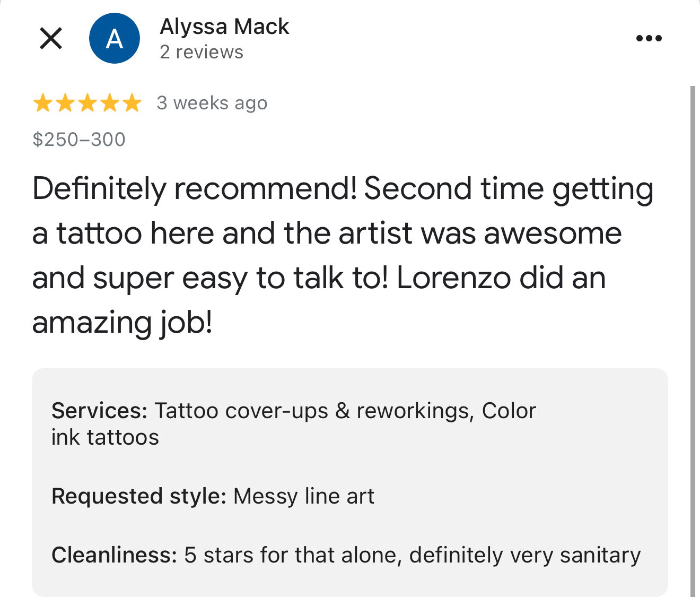The height and width of the screenshot is (597, 700).
Task: Click the vertical scrollbar on the right
Action: (x=693, y=340)
